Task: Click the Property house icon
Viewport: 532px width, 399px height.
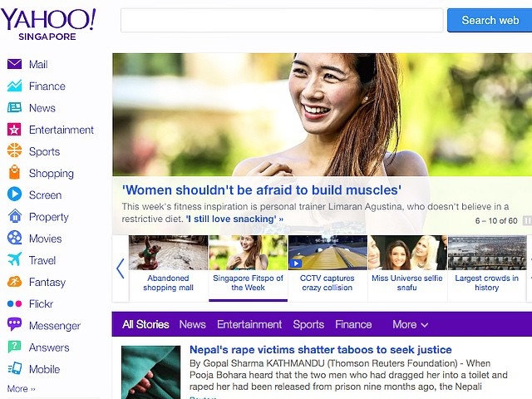Action: click(15, 216)
